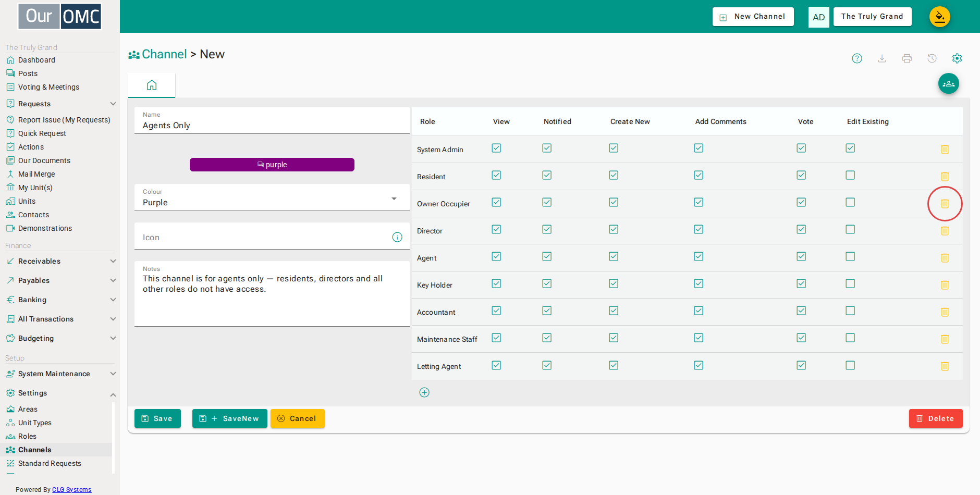Delete the Owner Occupier role row
Screen dimensions: 980x495
coord(945,204)
